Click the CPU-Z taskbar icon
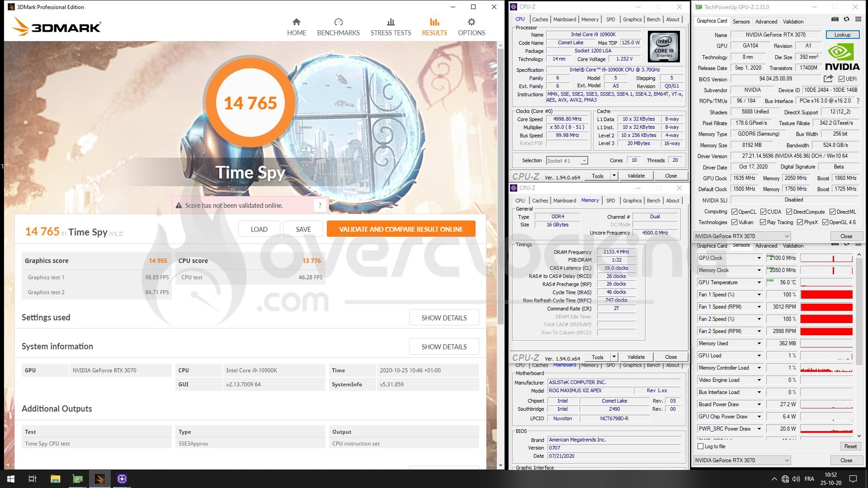This screenshot has height=488, width=868. [122, 479]
